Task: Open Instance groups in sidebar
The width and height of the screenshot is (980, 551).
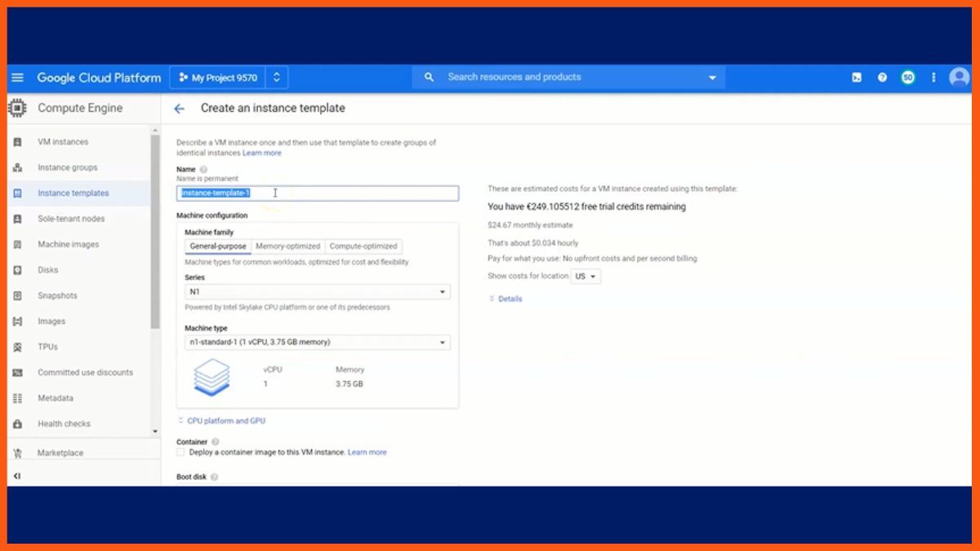Action: (67, 167)
